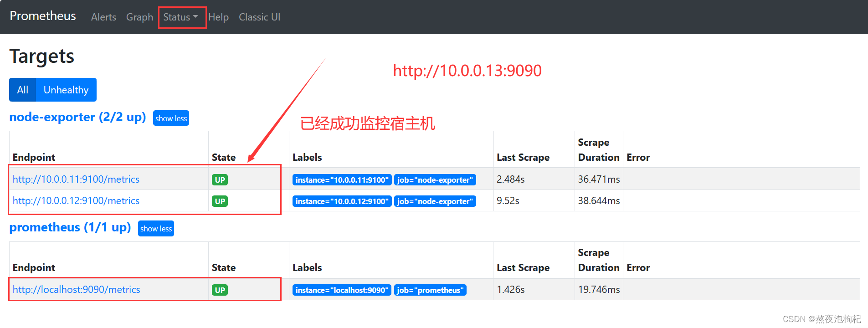Click node-exporter (2/2 up) heading link
Viewport: 868px width, 328px height.
[77, 117]
